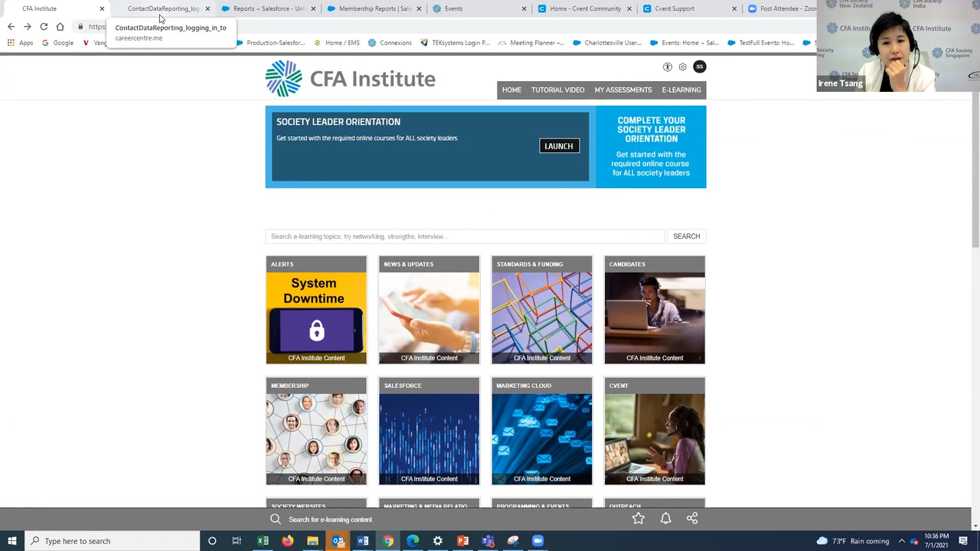Open PowerPoint from the taskbar
The image size is (980, 551).
click(462, 541)
